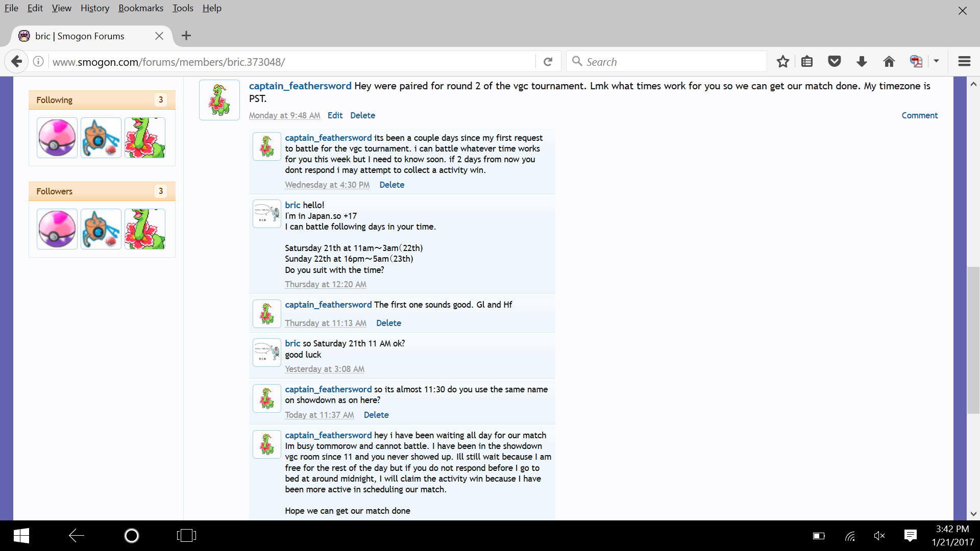
Task: Delete the Today 11:37 AM comment
Action: tap(376, 415)
